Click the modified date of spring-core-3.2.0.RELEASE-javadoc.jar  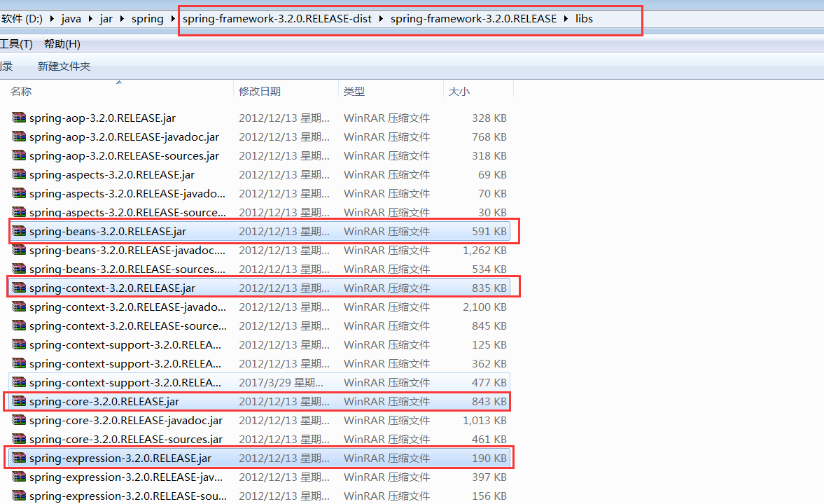[x=284, y=421]
